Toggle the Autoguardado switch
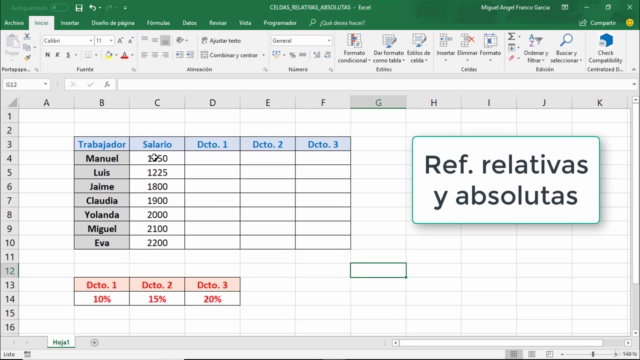The width and height of the screenshot is (640, 360). (59, 8)
